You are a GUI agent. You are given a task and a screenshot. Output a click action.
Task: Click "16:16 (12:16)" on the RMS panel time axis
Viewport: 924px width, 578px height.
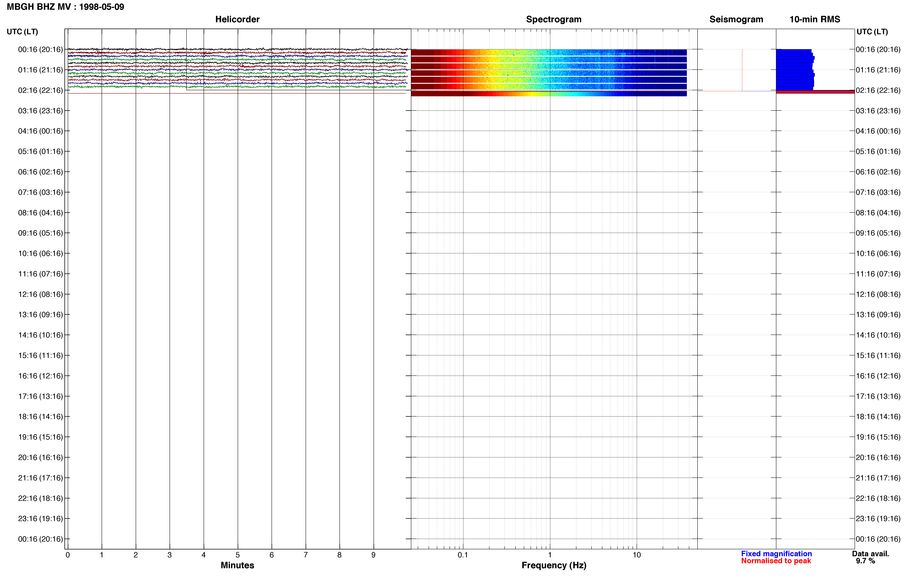click(878, 375)
